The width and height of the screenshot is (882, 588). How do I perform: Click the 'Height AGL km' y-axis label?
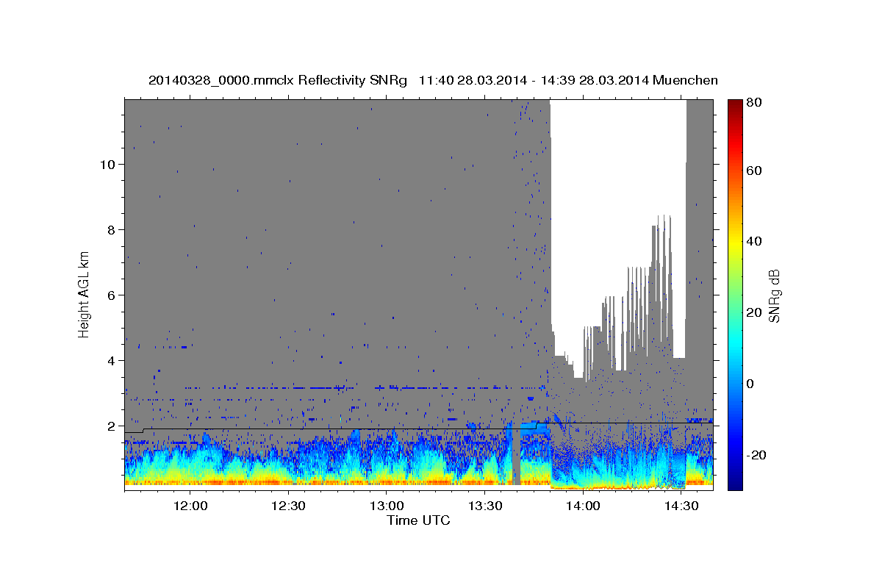click(85, 294)
